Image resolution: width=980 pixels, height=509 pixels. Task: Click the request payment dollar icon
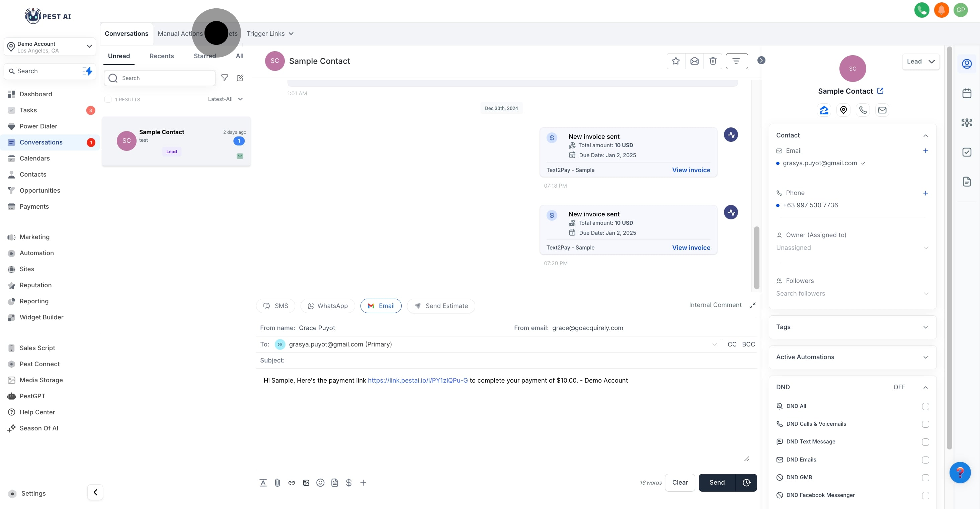click(349, 482)
